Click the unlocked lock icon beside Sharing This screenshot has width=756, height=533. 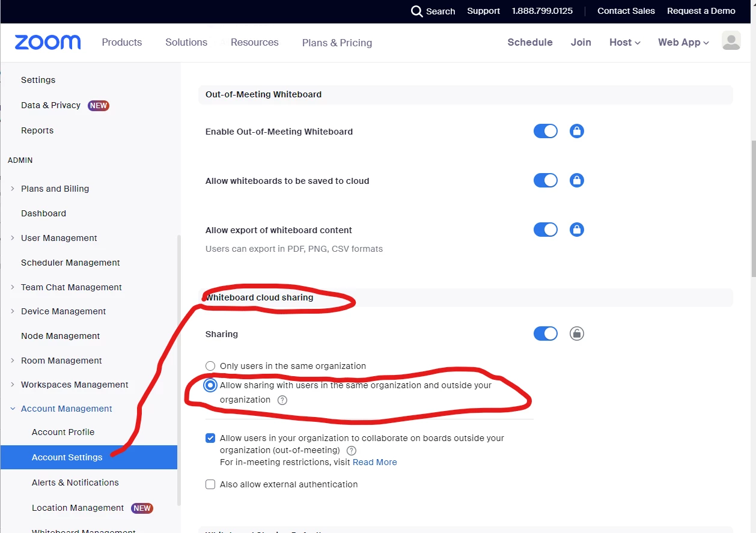click(577, 334)
